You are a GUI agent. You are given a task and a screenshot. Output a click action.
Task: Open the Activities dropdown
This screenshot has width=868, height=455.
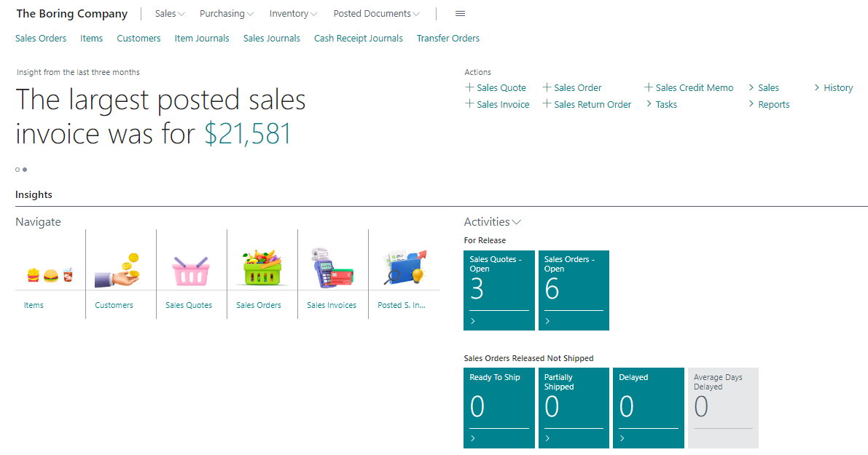click(516, 221)
